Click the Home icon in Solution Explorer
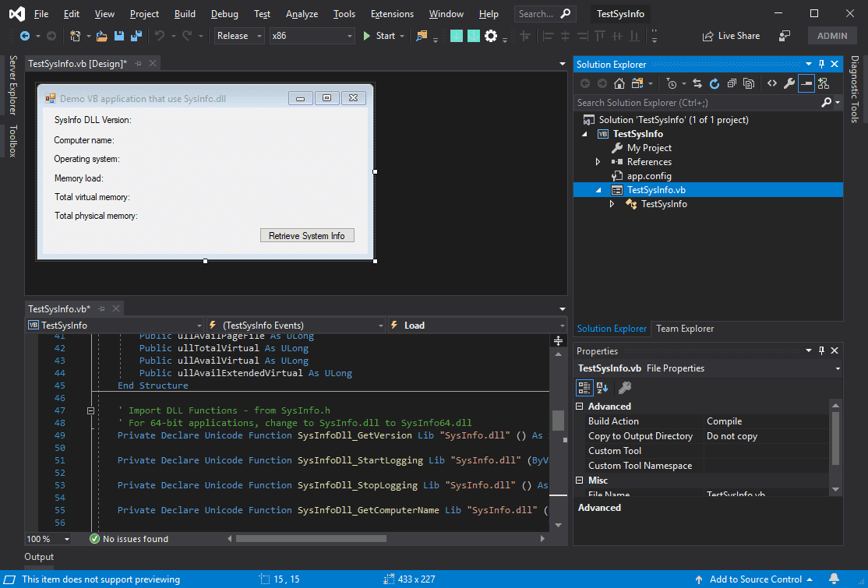The image size is (868, 588). click(619, 83)
